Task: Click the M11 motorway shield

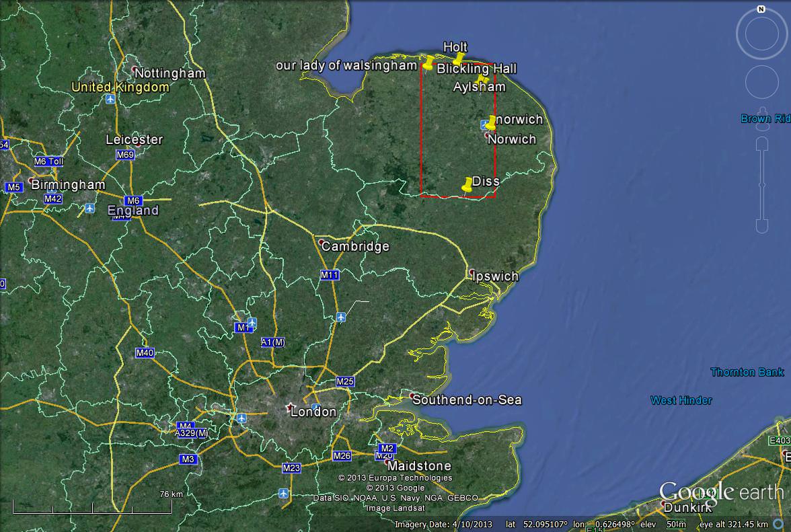Action: pos(330,275)
